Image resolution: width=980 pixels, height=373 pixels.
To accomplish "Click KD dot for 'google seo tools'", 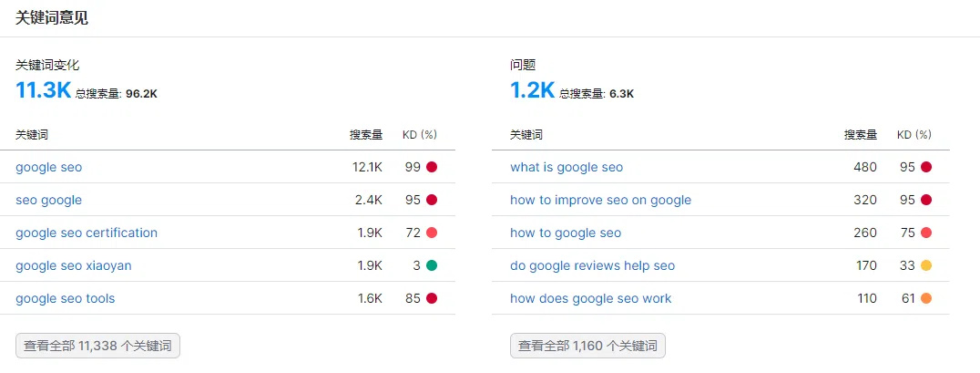I will [431, 298].
